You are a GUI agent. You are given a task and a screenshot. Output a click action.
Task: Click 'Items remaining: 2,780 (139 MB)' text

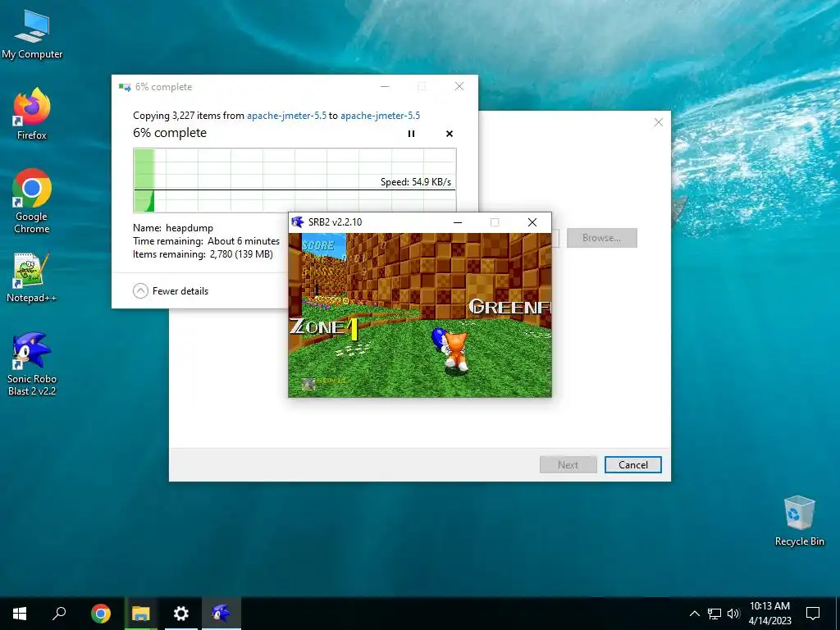coord(203,254)
